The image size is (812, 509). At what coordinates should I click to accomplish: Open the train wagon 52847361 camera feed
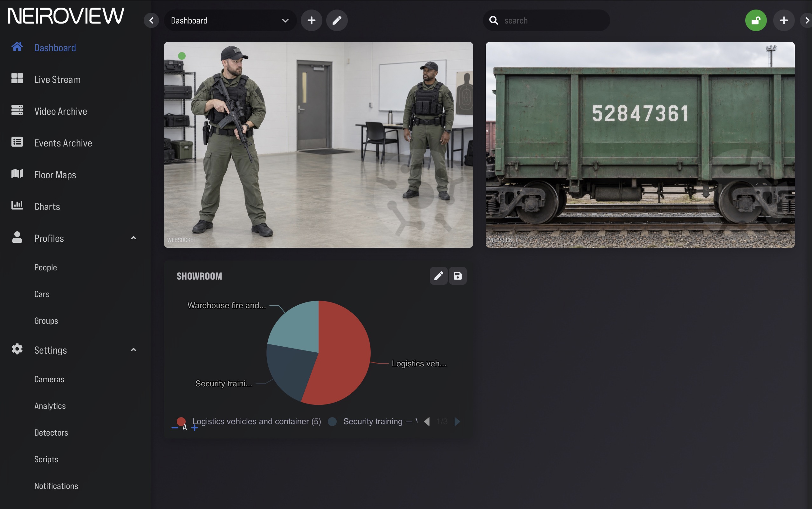[x=640, y=145]
